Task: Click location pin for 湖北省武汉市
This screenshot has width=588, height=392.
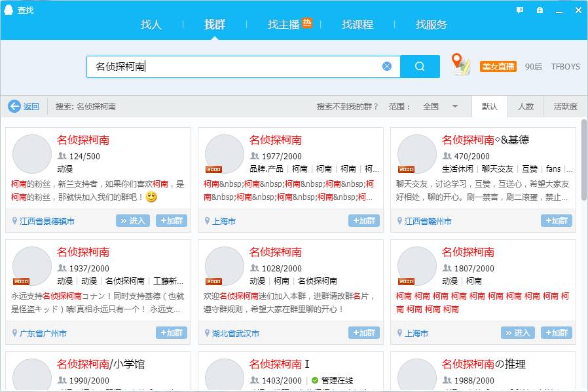Action: pos(207,332)
